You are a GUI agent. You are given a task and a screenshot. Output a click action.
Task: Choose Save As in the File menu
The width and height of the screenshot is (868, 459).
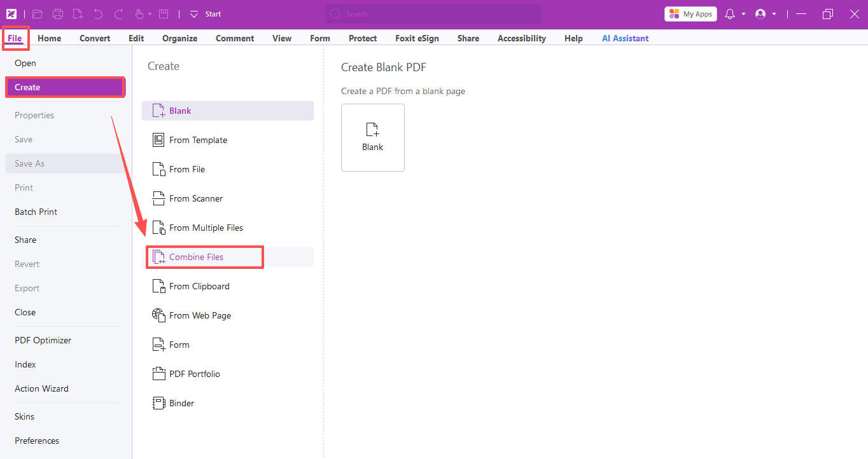pos(65,163)
